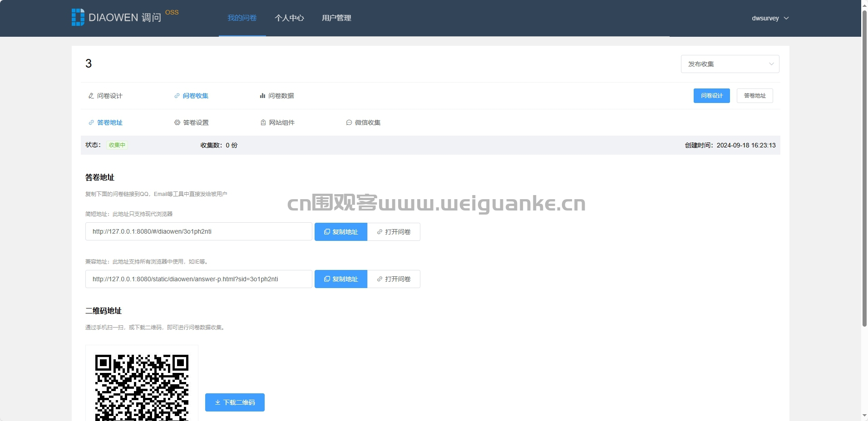The image size is (868, 421).
Task: Select the 答卷设置 sub-tab
Action: (x=191, y=122)
